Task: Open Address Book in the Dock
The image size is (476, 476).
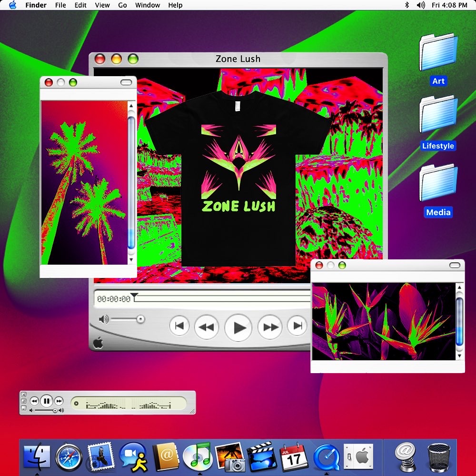Action: [x=166, y=456]
